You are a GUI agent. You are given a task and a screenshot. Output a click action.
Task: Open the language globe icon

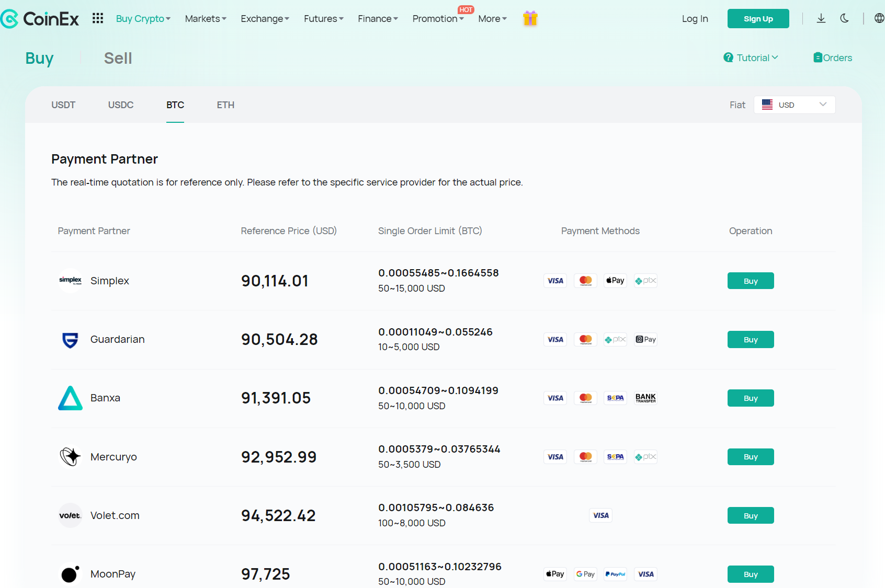(x=880, y=17)
